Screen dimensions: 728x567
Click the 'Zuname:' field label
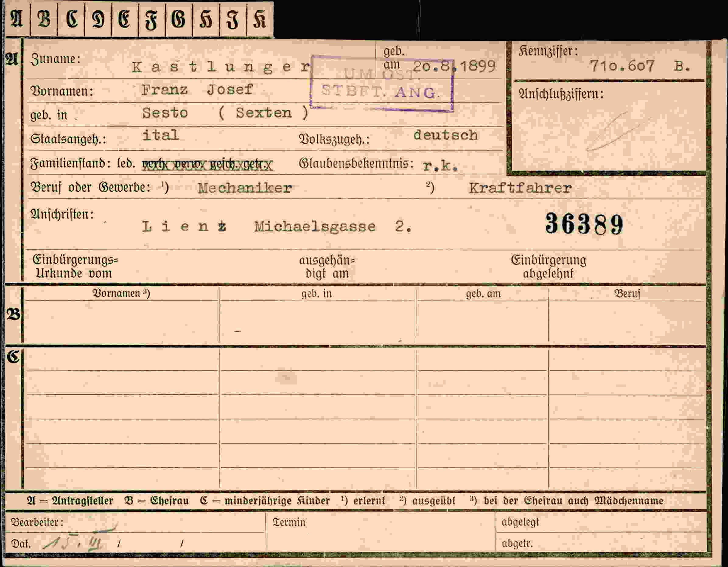coord(55,59)
